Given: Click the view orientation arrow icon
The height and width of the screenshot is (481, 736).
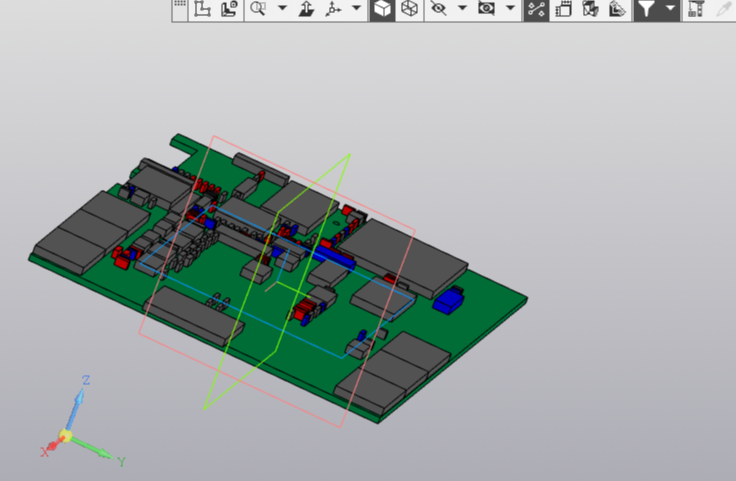Looking at the screenshot, I should coord(307,10).
